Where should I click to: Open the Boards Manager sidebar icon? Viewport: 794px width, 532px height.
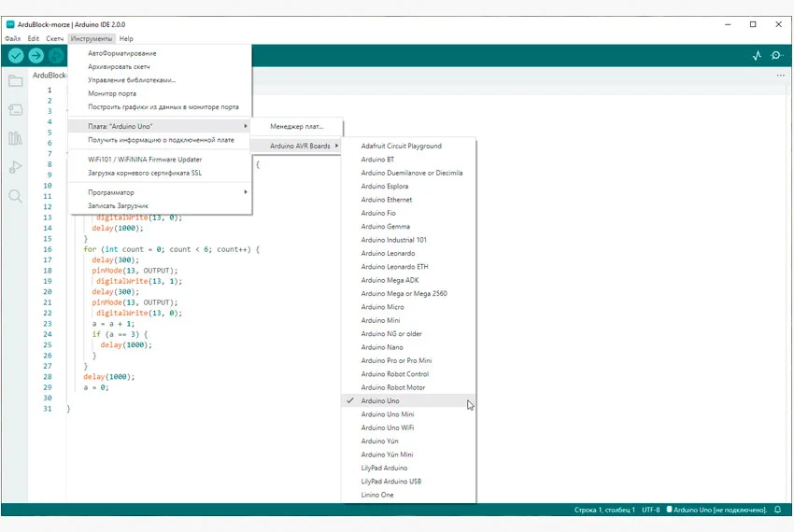pyautogui.click(x=15, y=110)
